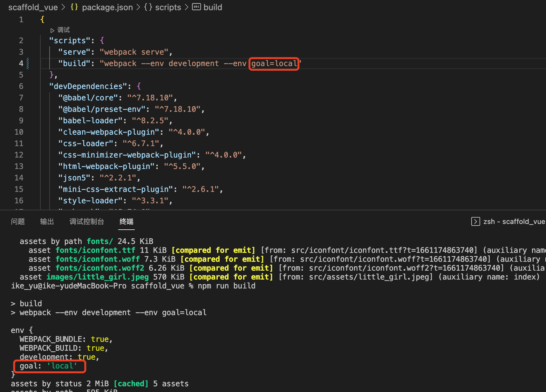Click "css-loader" on line 11
The height and width of the screenshot is (392, 546).
86,144
